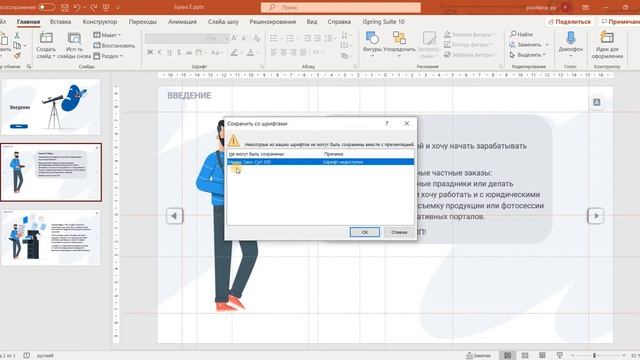Click numbered list icon

(x=290, y=38)
